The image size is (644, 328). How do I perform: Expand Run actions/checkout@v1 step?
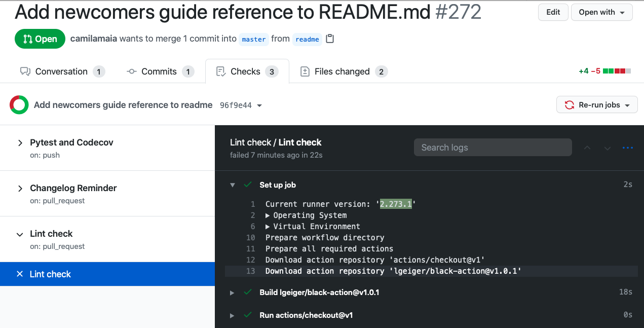click(232, 315)
